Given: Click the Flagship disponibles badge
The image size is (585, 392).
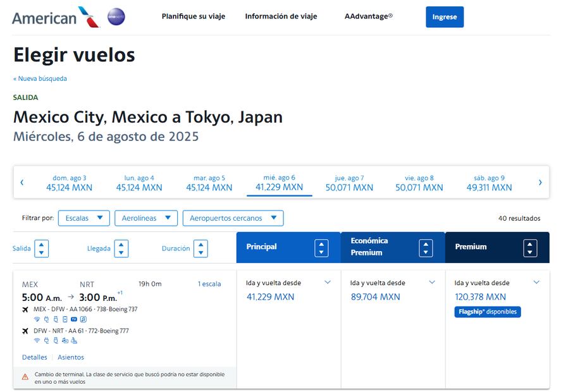Looking at the screenshot, I should 487,312.
